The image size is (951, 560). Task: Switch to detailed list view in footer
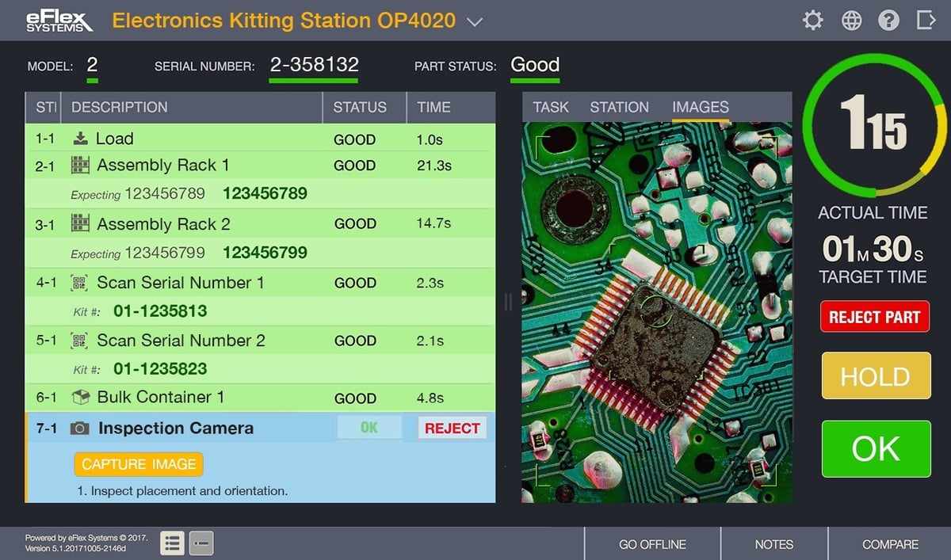pyautogui.click(x=173, y=543)
